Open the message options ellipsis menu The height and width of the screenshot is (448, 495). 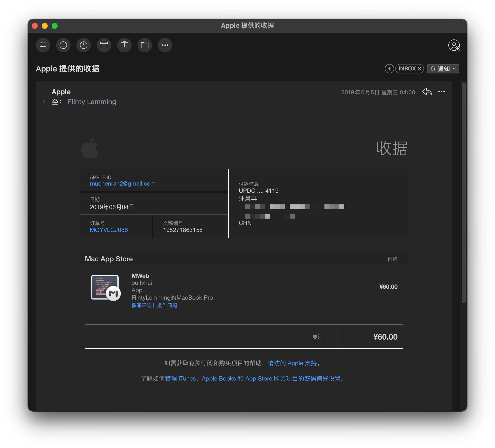click(442, 92)
